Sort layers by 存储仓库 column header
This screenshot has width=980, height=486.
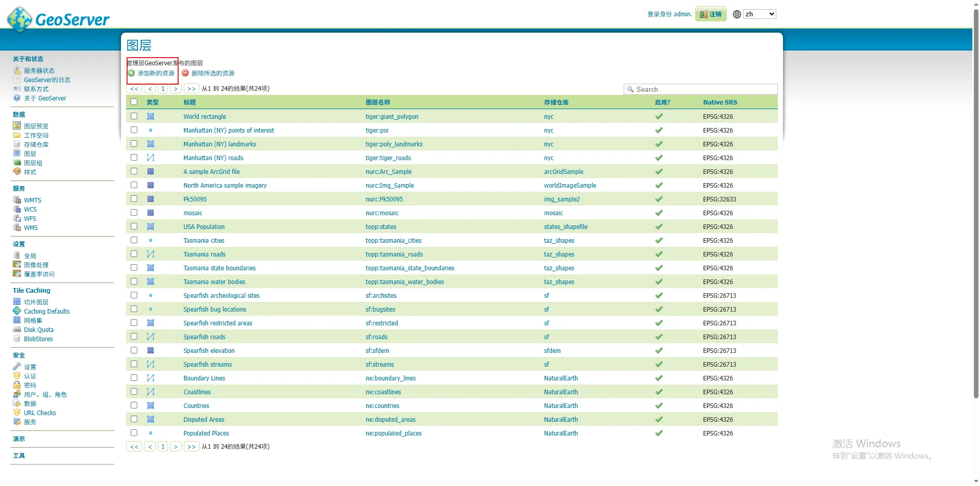[x=556, y=103]
